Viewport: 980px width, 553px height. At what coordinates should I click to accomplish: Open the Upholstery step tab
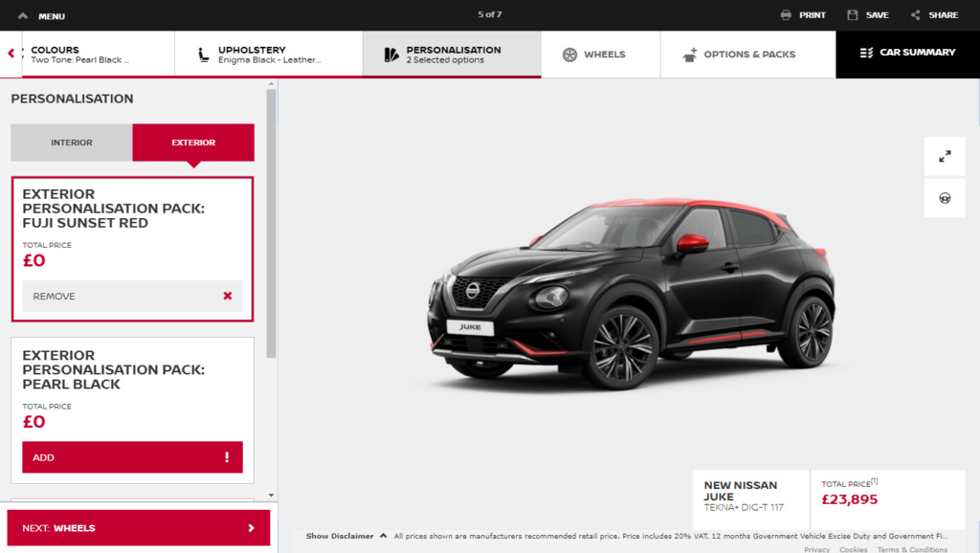click(x=269, y=55)
